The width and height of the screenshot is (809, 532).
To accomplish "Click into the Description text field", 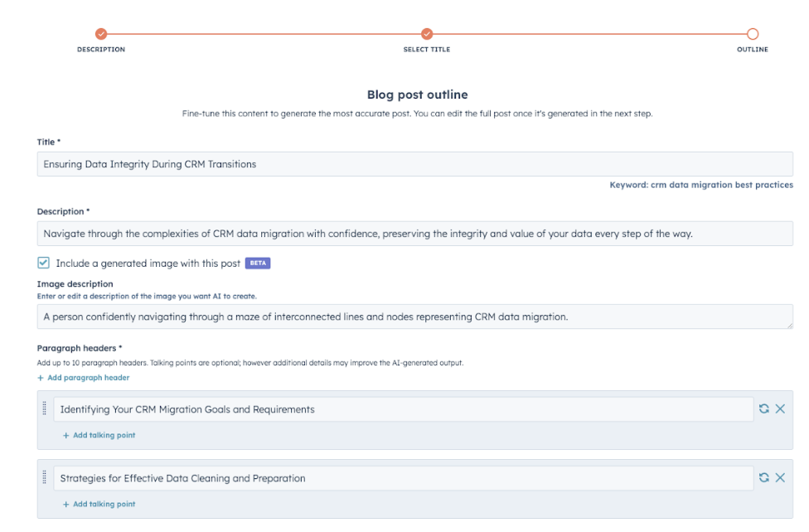I will coord(414,234).
